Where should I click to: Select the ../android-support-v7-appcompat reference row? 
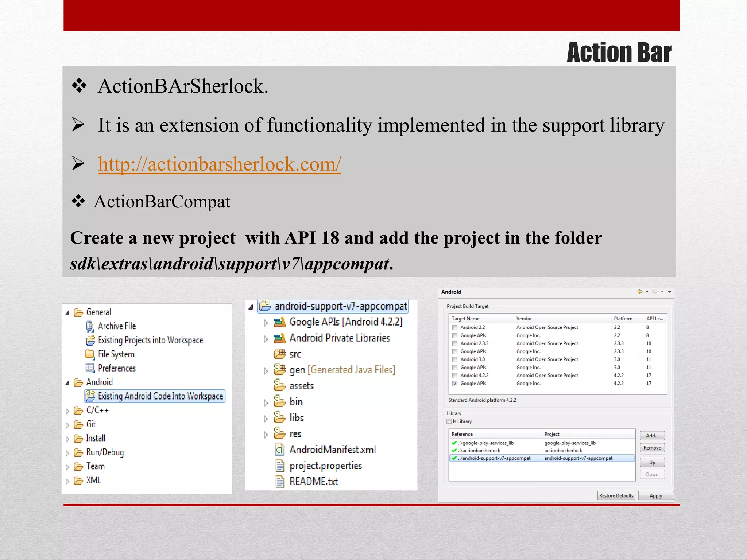[x=542, y=458]
